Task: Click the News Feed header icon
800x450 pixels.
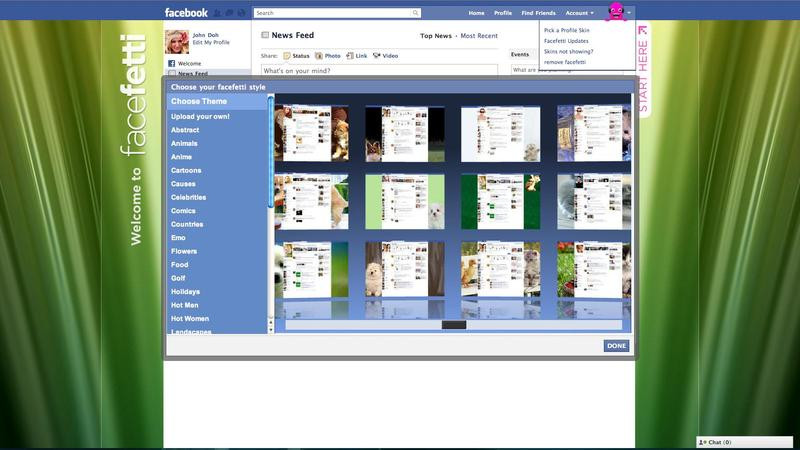Action: [265, 35]
